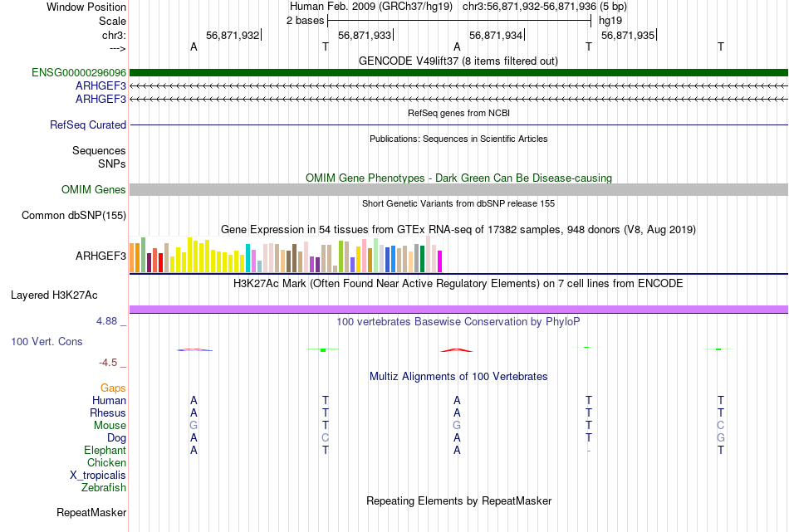Click the RefSeq Curated track label
The width and height of the screenshot is (789, 532).
88,124
